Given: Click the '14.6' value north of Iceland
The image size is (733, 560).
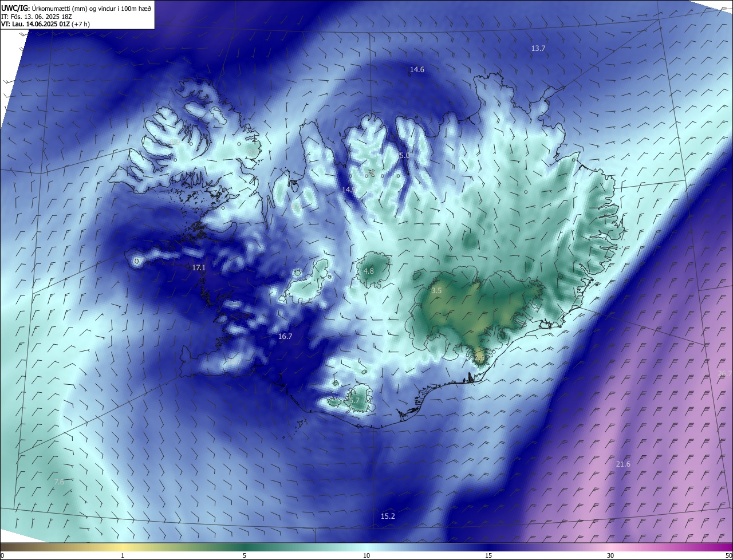Looking at the screenshot, I should coord(417,70).
